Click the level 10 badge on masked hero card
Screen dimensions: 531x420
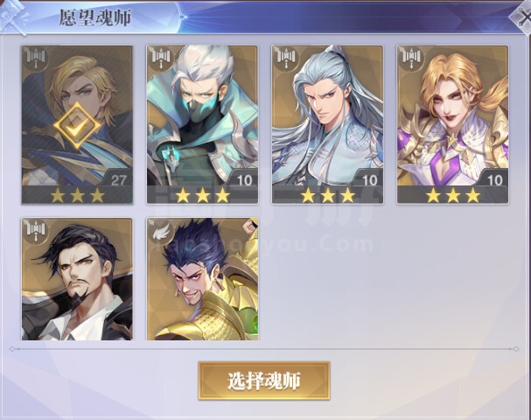(244, 179)
